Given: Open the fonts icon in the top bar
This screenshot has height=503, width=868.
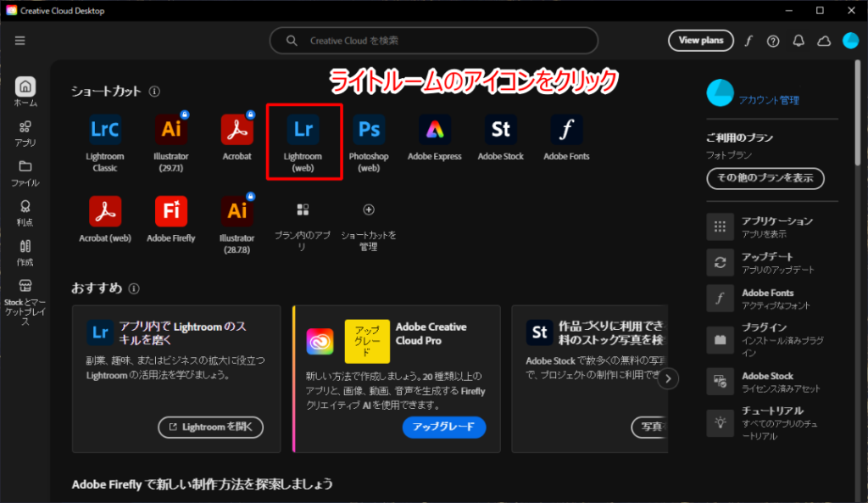Looking at the screenshot, I should [748, 41].
